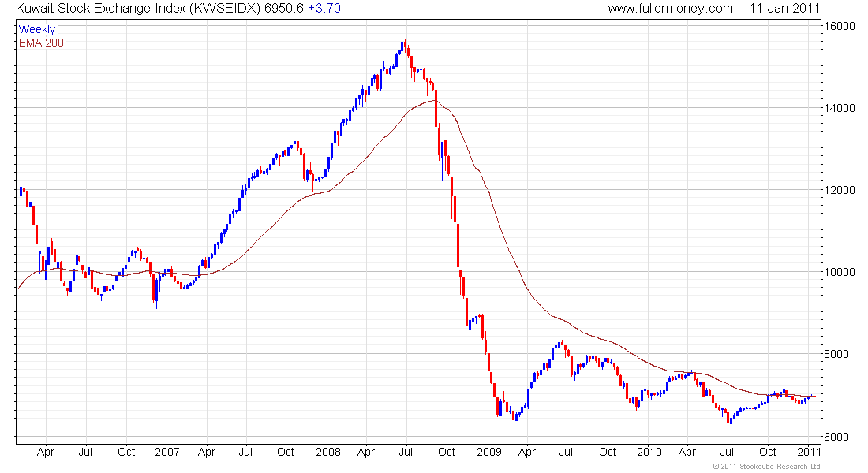
Task: Click the 14000 price axis label
Action: (840, 108)
